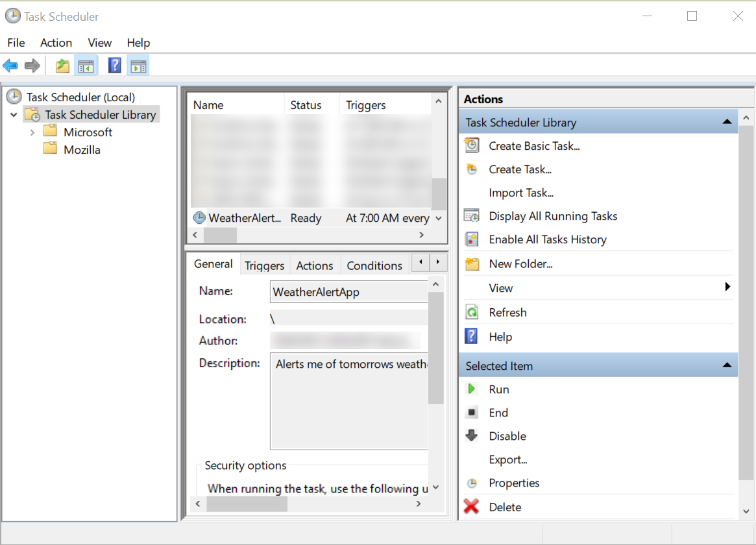Sort by the Name column header
Viewport: 756px width, 545px height.
[237, 105]
